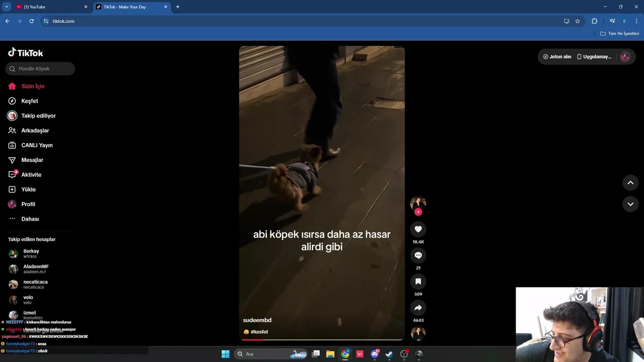Open a new browser tab

point(178,7)
